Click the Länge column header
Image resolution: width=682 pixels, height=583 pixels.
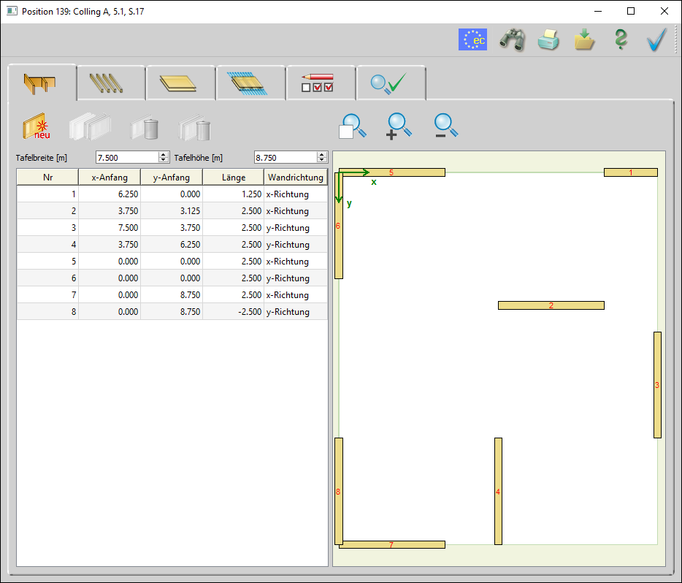coord(232,177)
